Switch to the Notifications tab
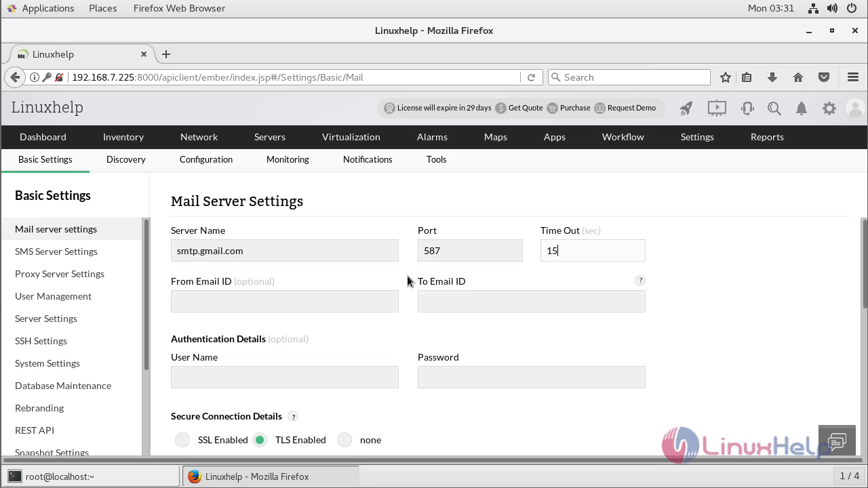Screen dimensions: 868x488 368,159
